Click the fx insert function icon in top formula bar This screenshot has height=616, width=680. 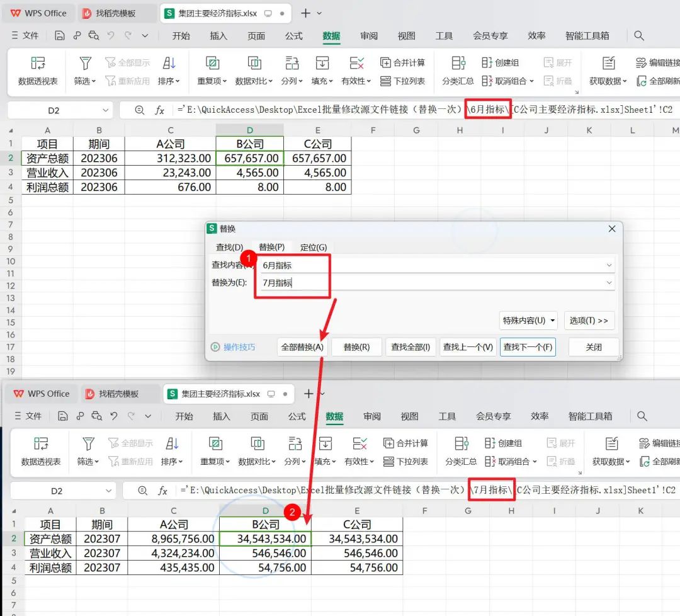159,110
